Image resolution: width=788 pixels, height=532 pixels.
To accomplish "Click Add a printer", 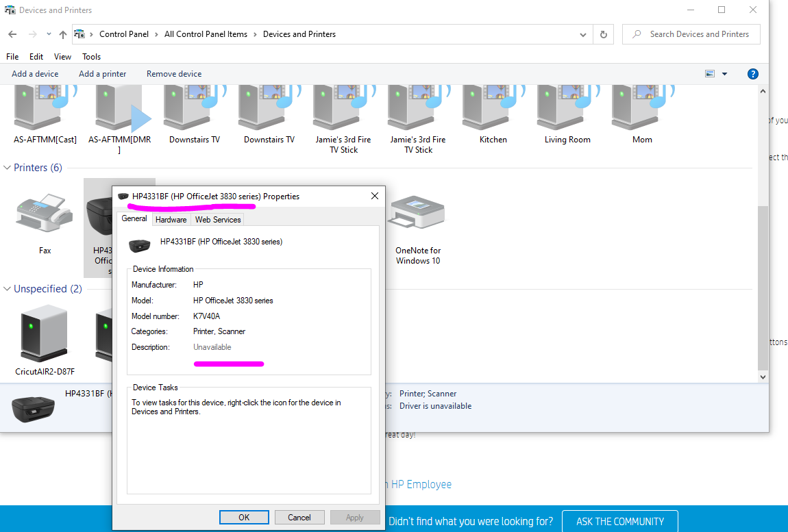I will coord(103,74).
